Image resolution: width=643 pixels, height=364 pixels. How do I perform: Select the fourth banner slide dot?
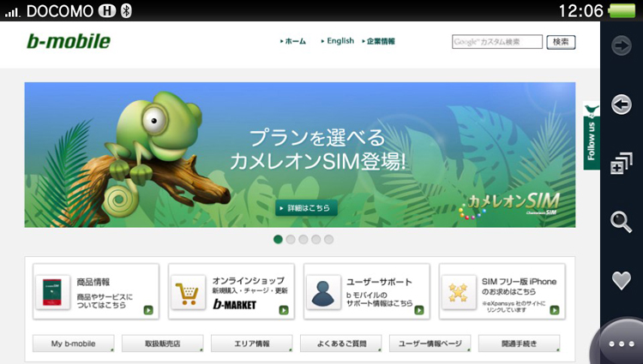click(316, 240)
